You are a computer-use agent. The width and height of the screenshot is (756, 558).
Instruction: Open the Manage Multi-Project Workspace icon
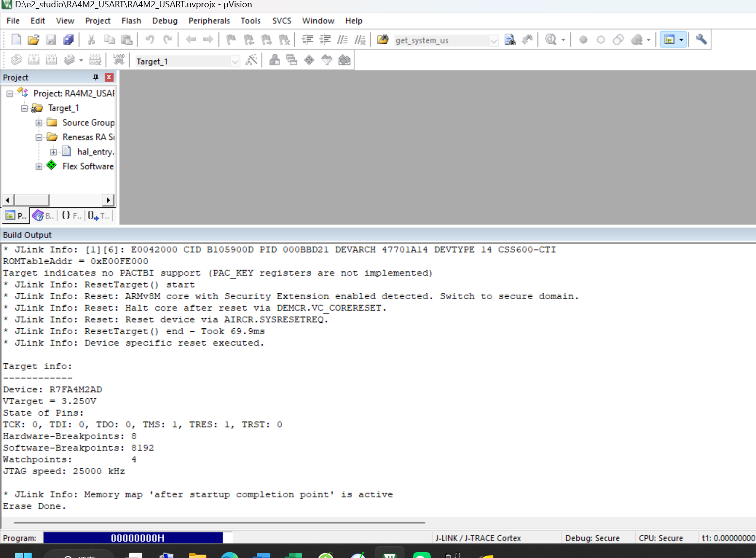pyautogui.click(x=291, y=60)
